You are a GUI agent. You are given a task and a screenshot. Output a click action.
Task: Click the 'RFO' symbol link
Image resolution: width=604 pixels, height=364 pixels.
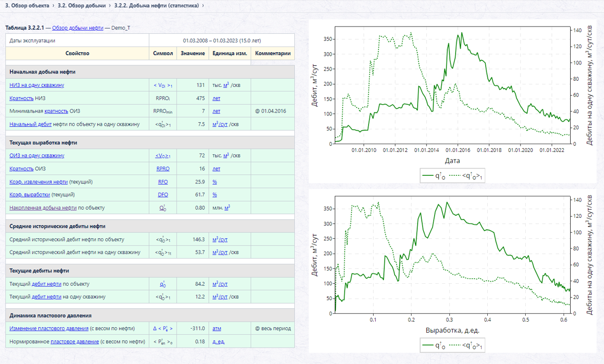click(x=163, y=181)
